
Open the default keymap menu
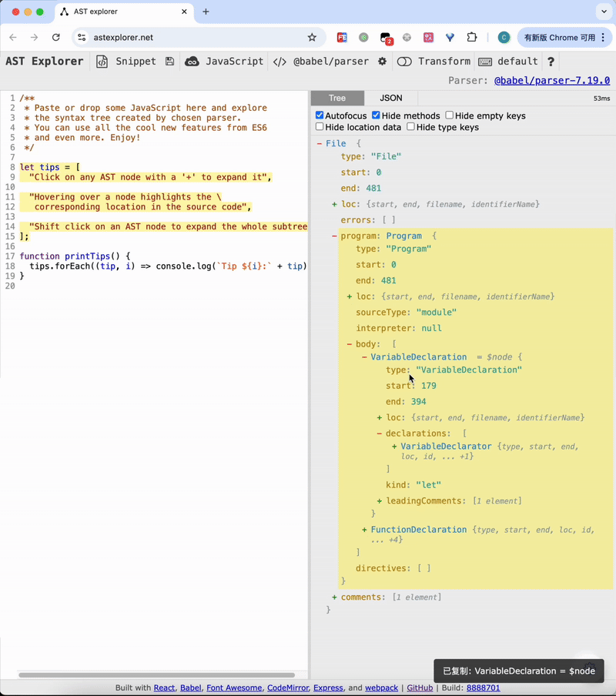[x=517, y=62]
